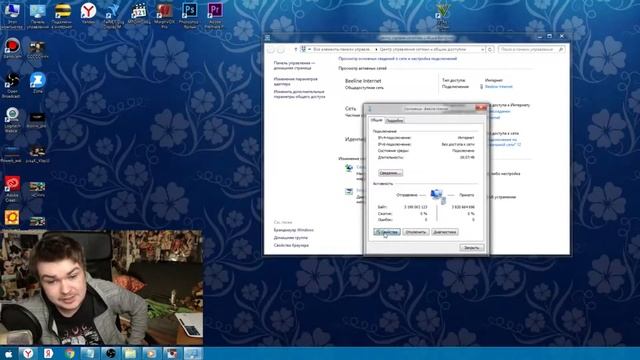Image resolution: width=640 pixels, height=360 pixels.
Task: Open the Bandicam red record icon
Action: click(12, 49)
